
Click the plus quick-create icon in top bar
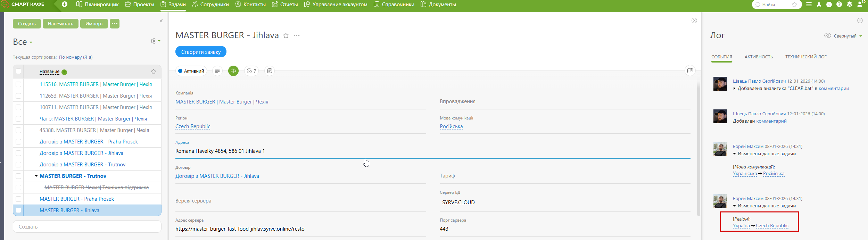(65, 4)
